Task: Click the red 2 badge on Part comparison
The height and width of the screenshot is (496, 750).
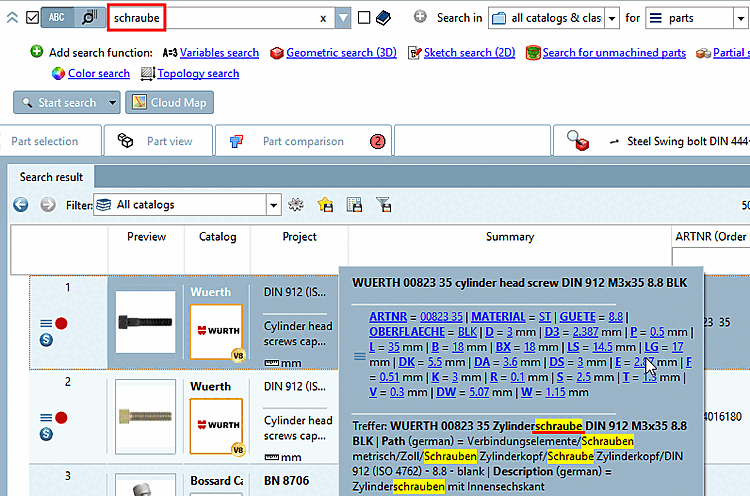Action: 377,141
